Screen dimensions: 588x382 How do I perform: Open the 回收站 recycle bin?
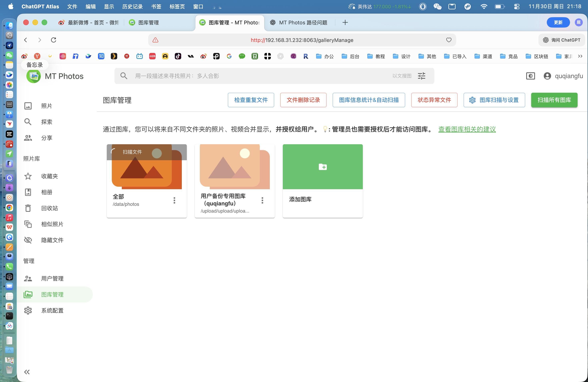click(x=49, y=208)
